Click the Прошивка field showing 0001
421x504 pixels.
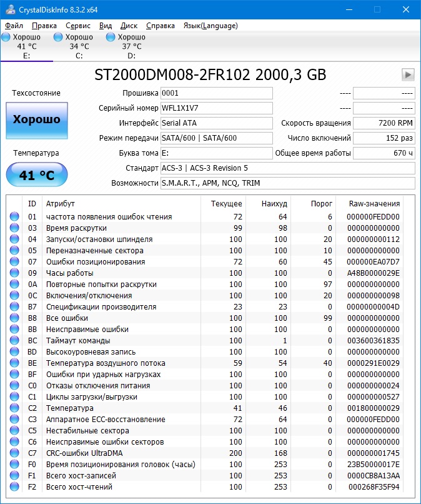pos(217,93)
